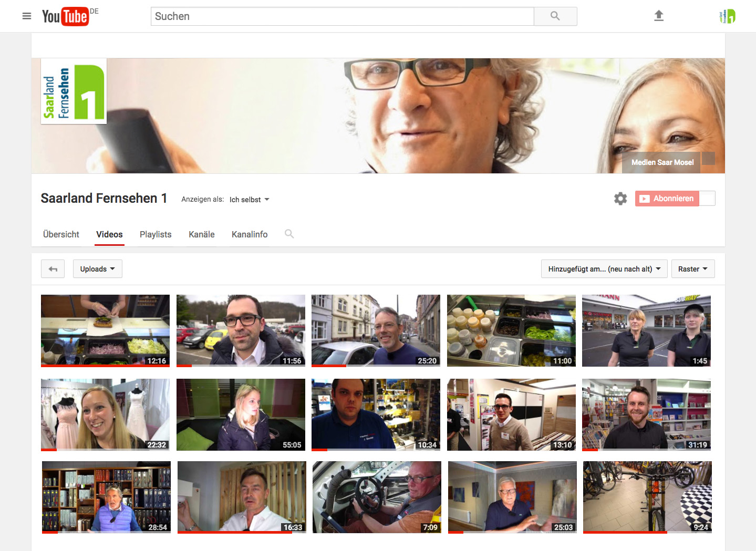Expand the 'Ich selbst' viewing dropdown
756x551 pixels.
point(249,200)
